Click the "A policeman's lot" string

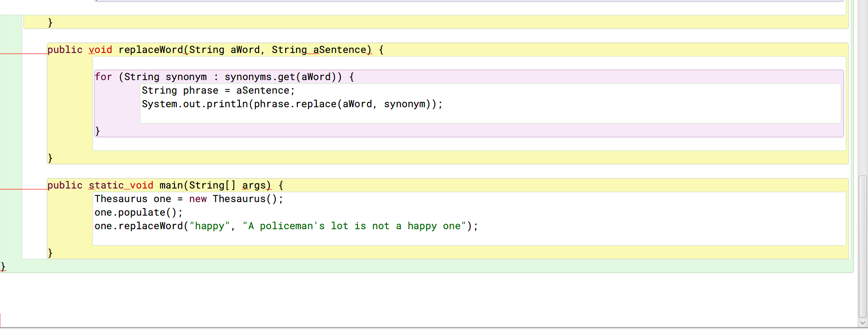click(x=354, y=226)
